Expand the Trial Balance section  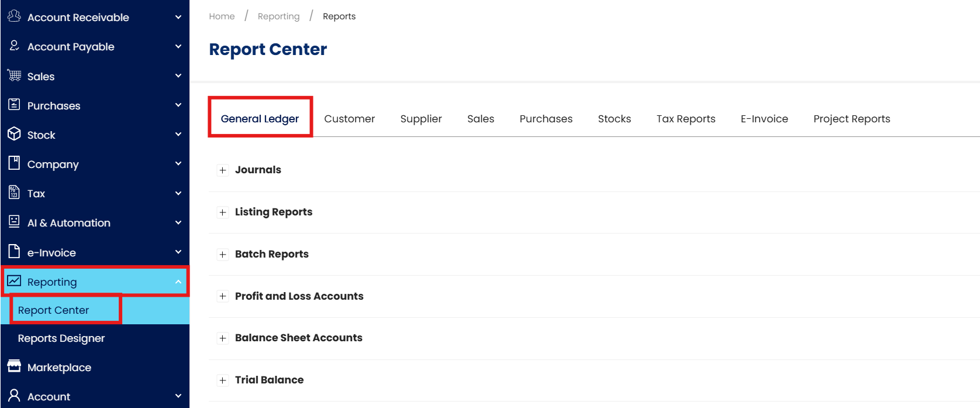click(223, 380)
